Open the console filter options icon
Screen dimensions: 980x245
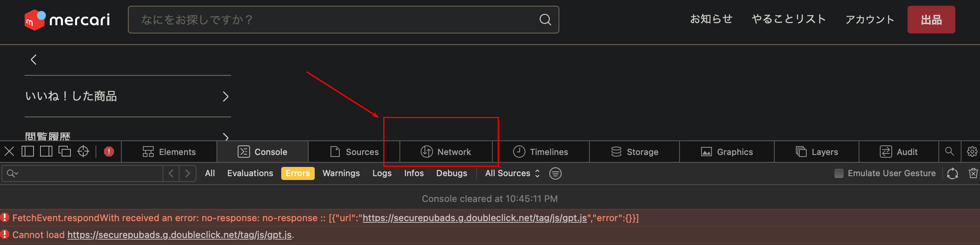click(555, 173)
